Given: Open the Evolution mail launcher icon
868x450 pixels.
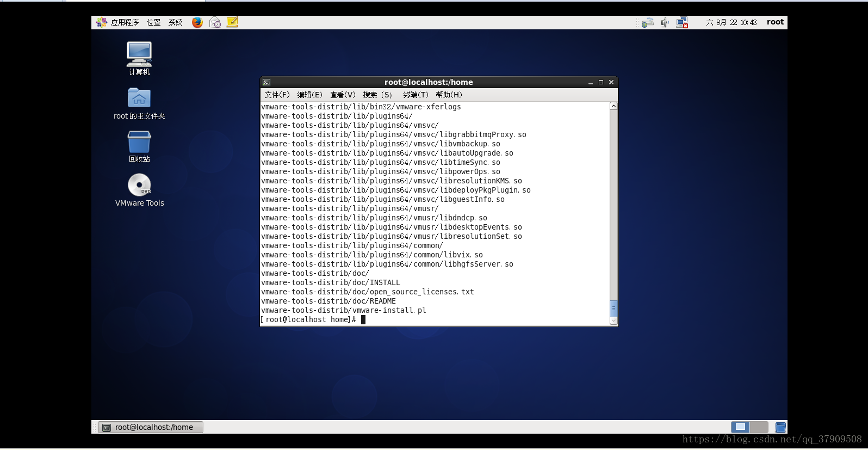Looking at the screenshot, I should pyautogui.click(x=215, y=22).
